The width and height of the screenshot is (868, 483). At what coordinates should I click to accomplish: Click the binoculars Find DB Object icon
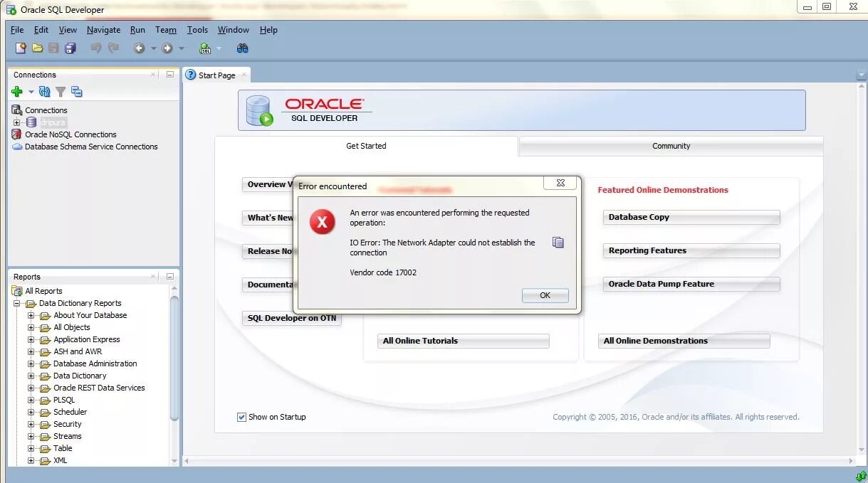pos(243,48)
